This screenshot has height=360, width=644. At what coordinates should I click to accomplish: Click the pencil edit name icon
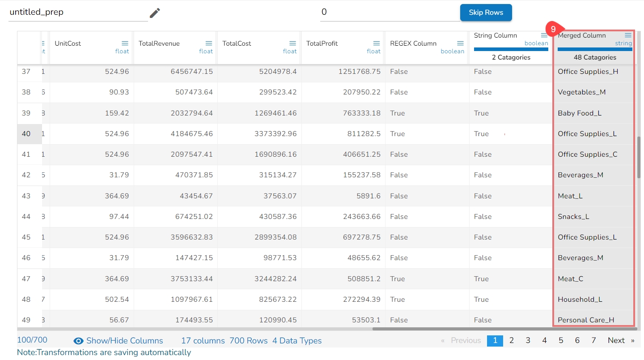tap(155, 13)
